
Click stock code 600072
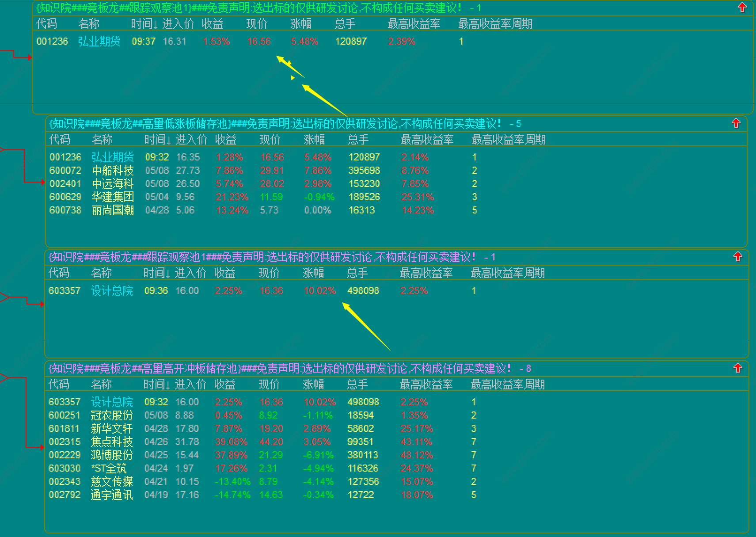coord(65,171)
